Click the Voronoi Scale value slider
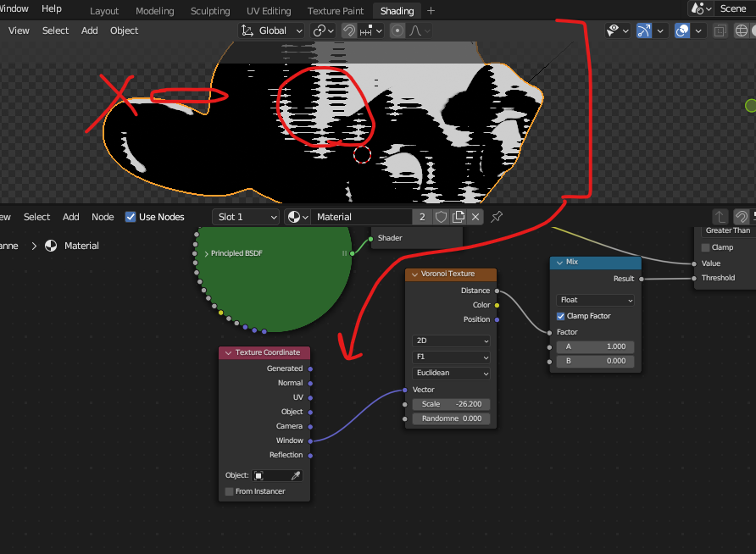756x554 pixels. point(451,404)
